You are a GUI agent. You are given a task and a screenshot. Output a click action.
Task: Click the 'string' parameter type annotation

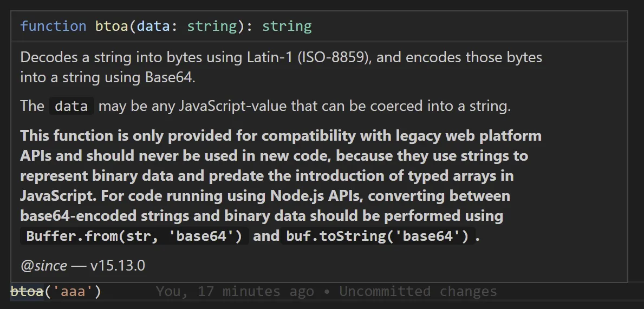tap(212, 26)
